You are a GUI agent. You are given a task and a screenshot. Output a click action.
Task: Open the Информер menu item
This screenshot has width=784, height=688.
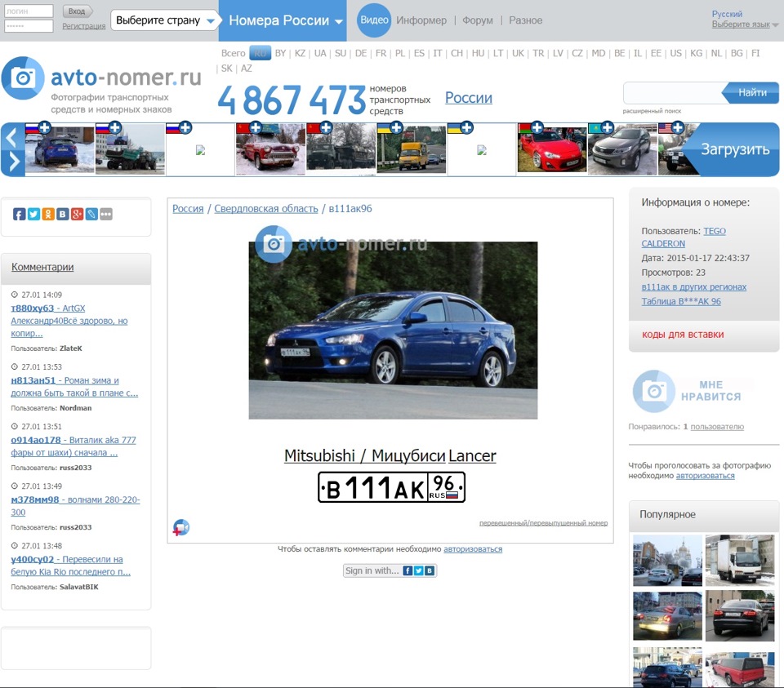point(421,20)
